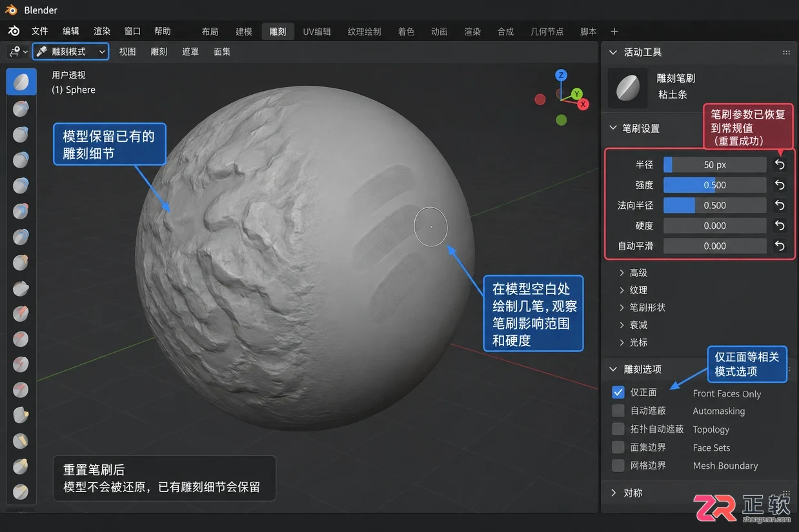Click the 用户透视 view label in the viewport

click(68, 75)
